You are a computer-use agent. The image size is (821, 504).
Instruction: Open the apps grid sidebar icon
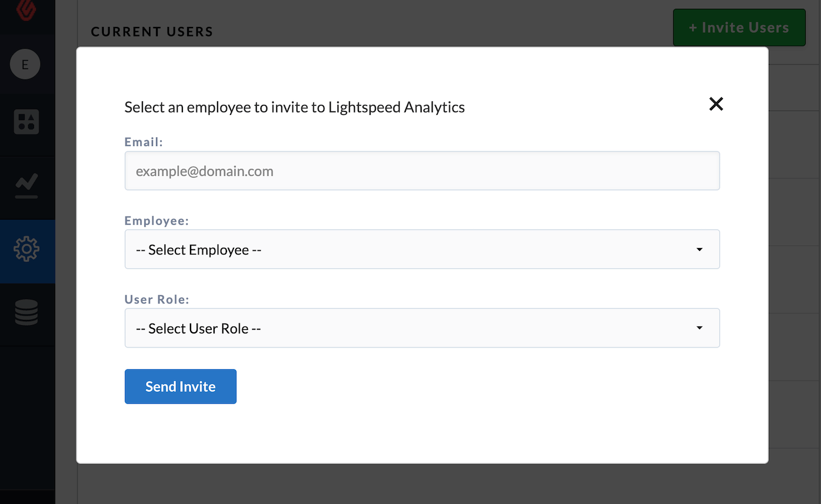26,122
